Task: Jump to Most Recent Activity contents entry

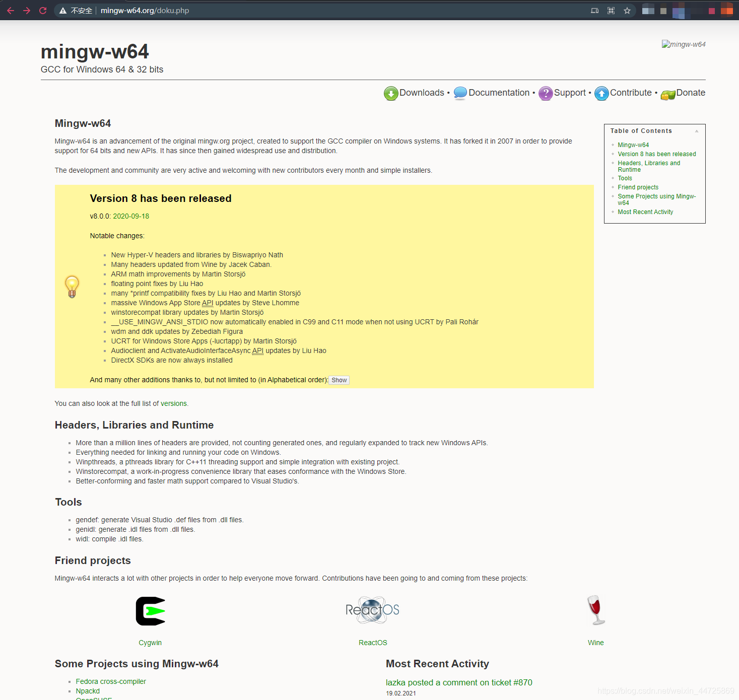Action: click(x=645, y=212)
